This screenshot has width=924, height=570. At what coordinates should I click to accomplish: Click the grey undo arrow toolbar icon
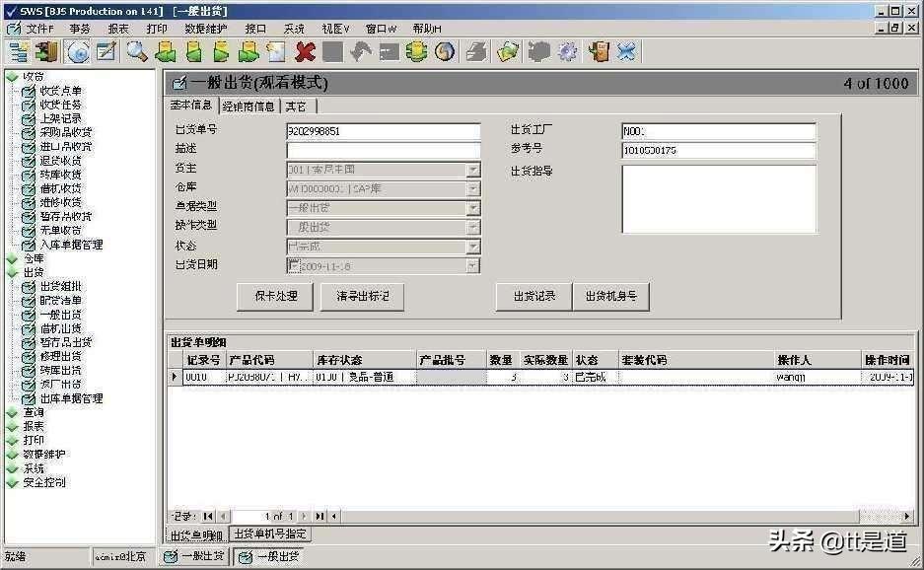pyautogui.click(x=360, y=52)
